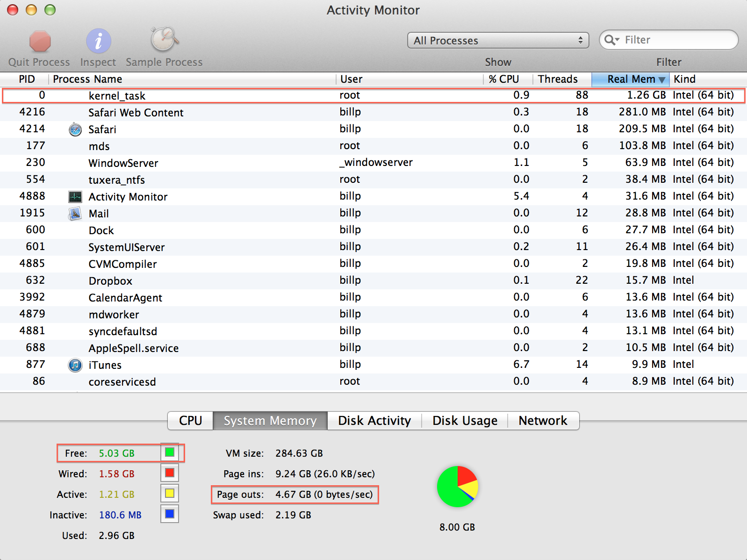Click the magnifier icon in Filter field
Viewport: 747px width, 560px height.
point(611,40)
